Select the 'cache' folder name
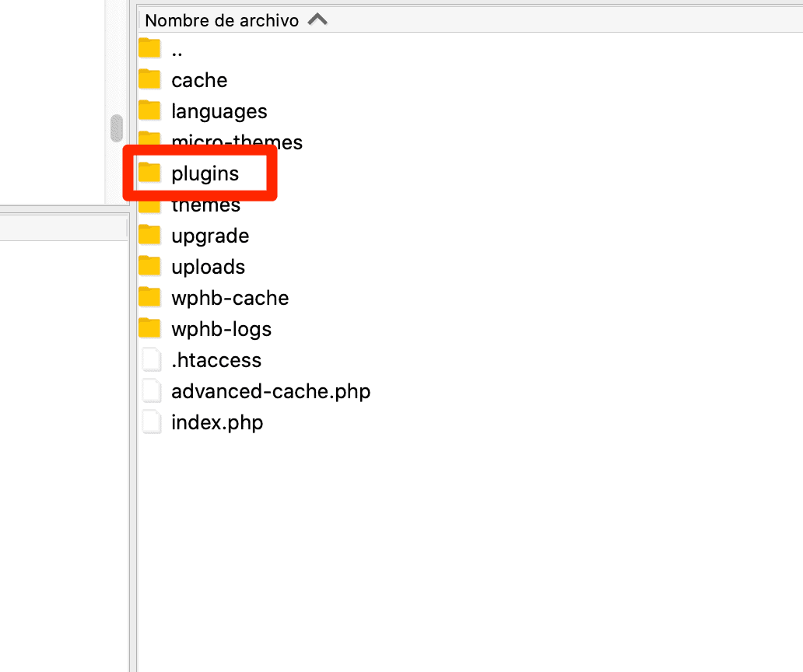Image resolution: width=803 pixels, height=672 pixels. click(199, 80)
